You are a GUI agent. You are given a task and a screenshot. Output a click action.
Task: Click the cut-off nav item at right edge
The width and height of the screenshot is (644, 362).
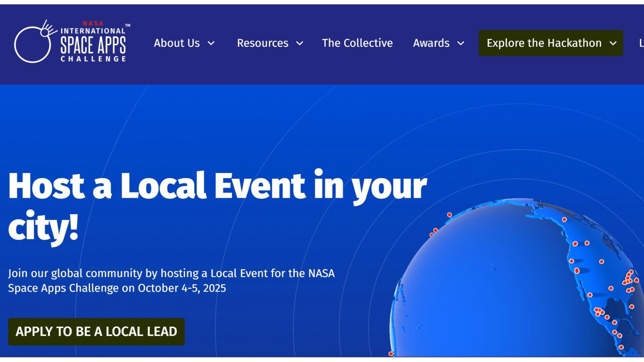coord(641,43)
